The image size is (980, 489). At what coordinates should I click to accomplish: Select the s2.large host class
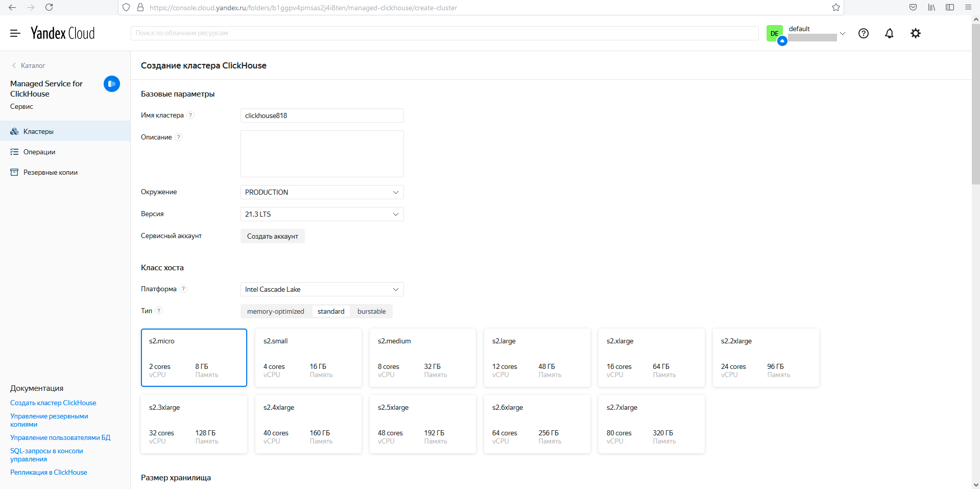[537, 358]
